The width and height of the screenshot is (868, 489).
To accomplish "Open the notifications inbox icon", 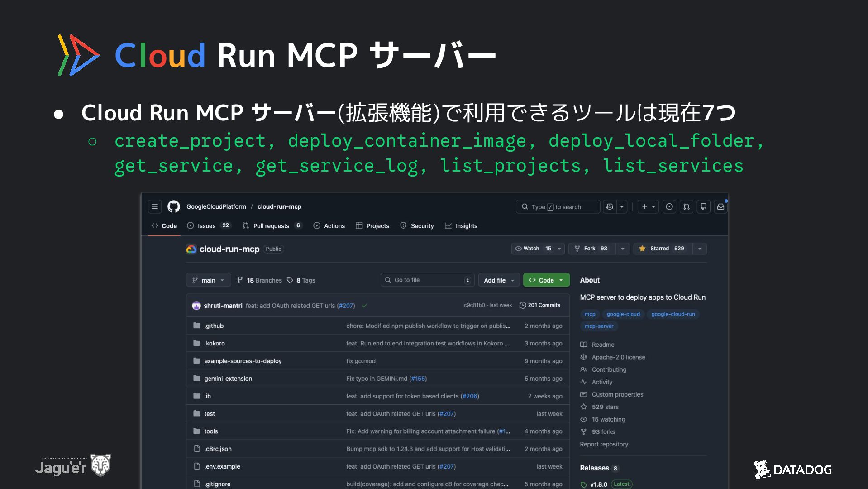I will tap(720, 207).
